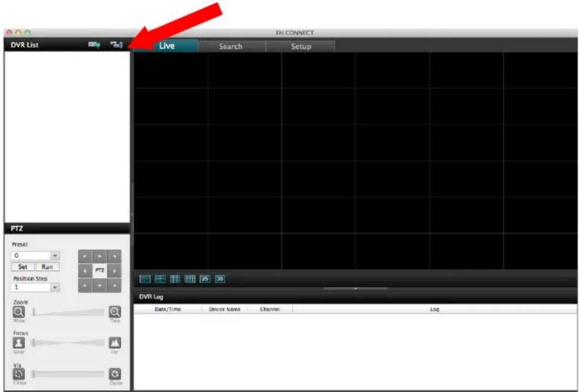Click the Preset value field
This screenshot has height=392, width=579.
[31, 255]
